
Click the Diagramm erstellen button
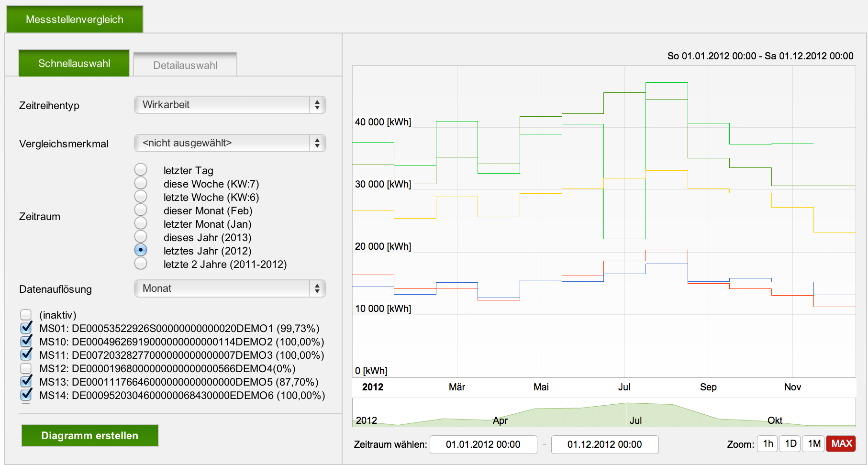(x=90, y=435)
